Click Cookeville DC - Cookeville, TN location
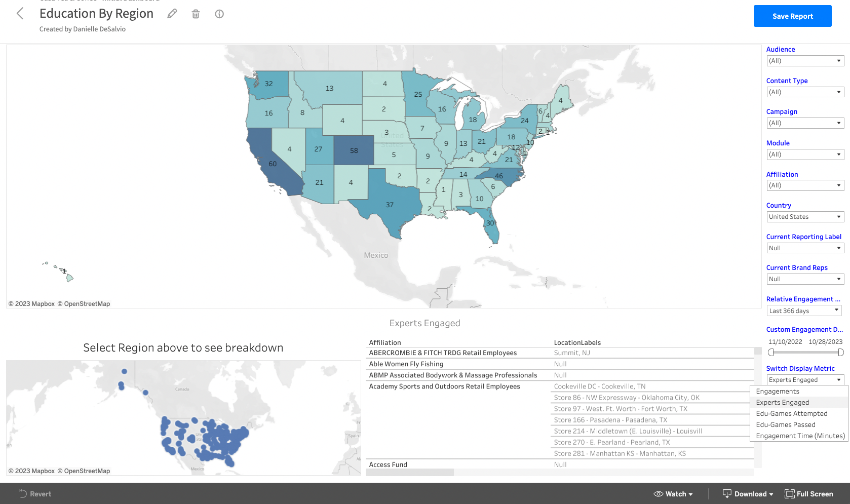Viewport: 850px width, 504px height. coord(600,386)
